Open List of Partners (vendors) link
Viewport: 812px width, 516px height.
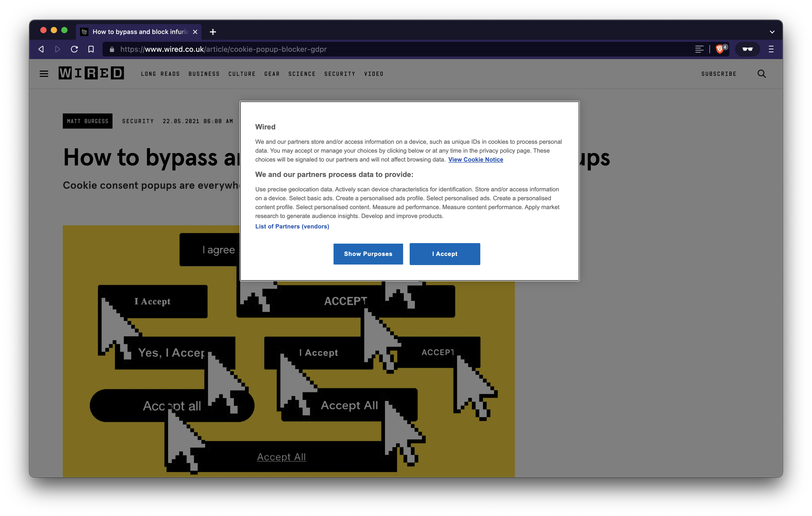click(292, 226)
